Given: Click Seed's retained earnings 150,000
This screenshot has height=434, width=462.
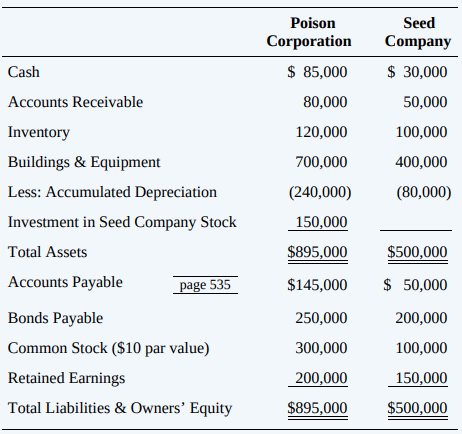Looking at the screenshot, I should (421, 378).
